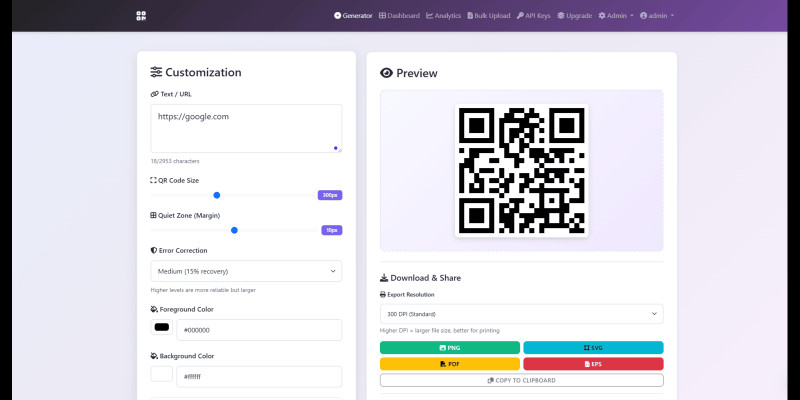800x400 pixels.
Task: Open the admin user account menu
Action: (657, 16)
